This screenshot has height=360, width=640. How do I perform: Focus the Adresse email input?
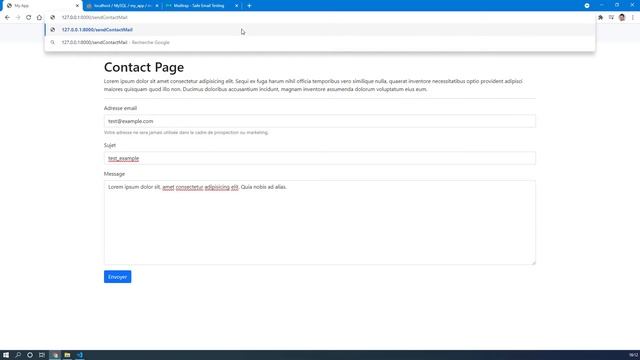320,121
